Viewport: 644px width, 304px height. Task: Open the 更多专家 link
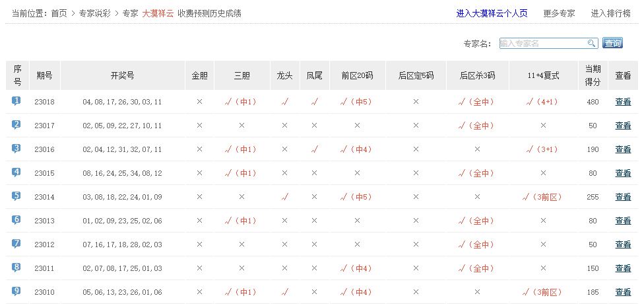(559, 13)
